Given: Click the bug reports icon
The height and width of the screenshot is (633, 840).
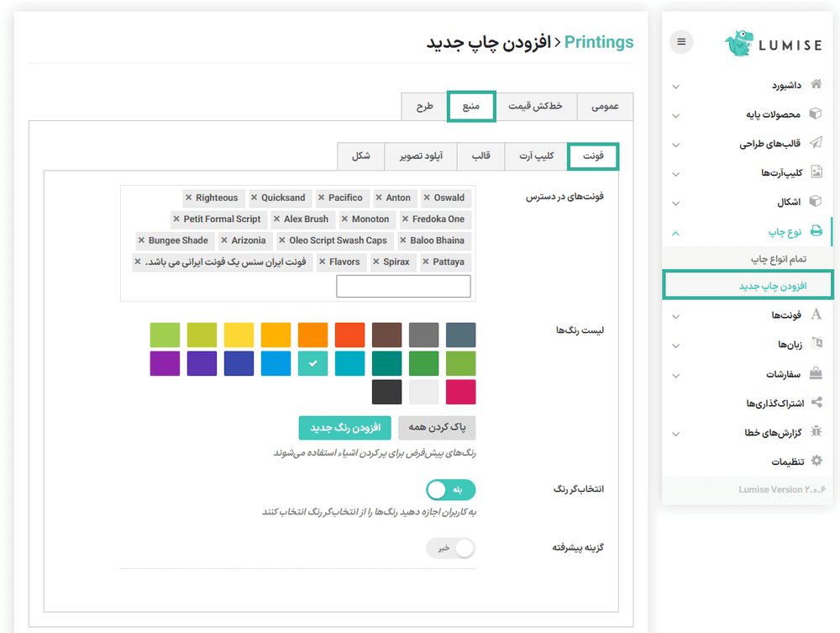Looking at the screenshot, I should 816,432.
